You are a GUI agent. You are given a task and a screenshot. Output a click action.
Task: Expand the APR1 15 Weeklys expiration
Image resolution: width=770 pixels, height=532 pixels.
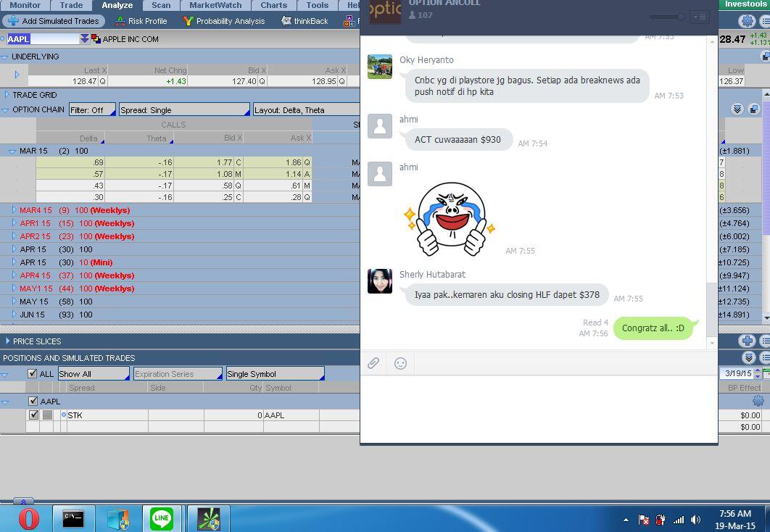pos(15,223)
